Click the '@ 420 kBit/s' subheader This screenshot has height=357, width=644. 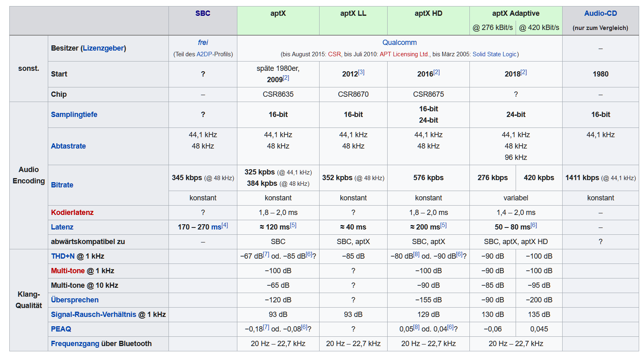pos(539,28)
